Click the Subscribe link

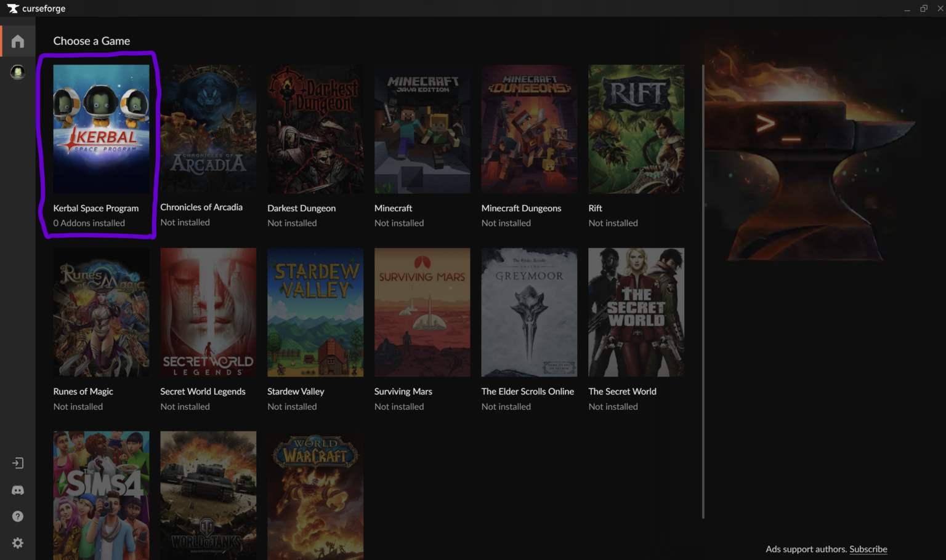(868, 549)
